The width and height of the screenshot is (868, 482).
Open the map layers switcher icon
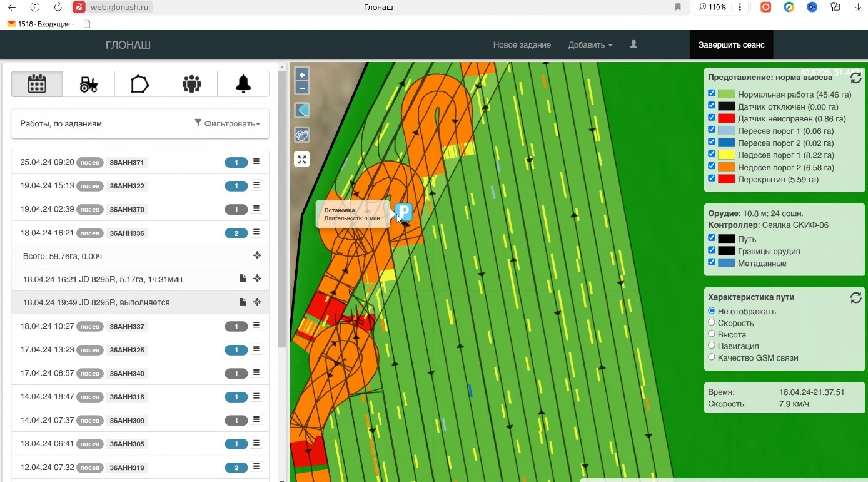coord(302,111)
